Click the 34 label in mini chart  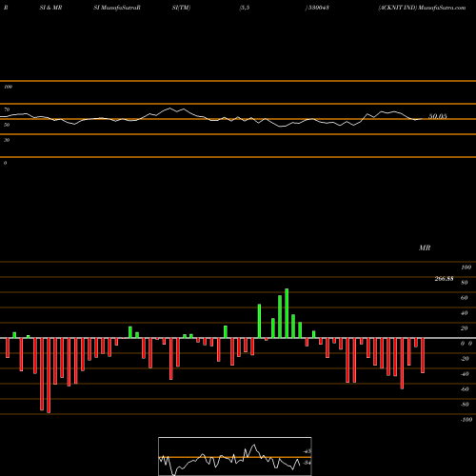[x=307, y=463]
